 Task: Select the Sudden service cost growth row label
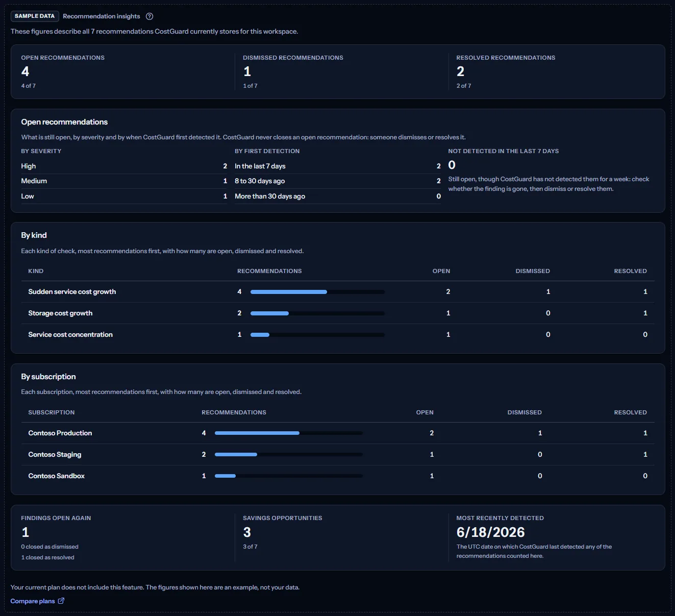(72, 292)
